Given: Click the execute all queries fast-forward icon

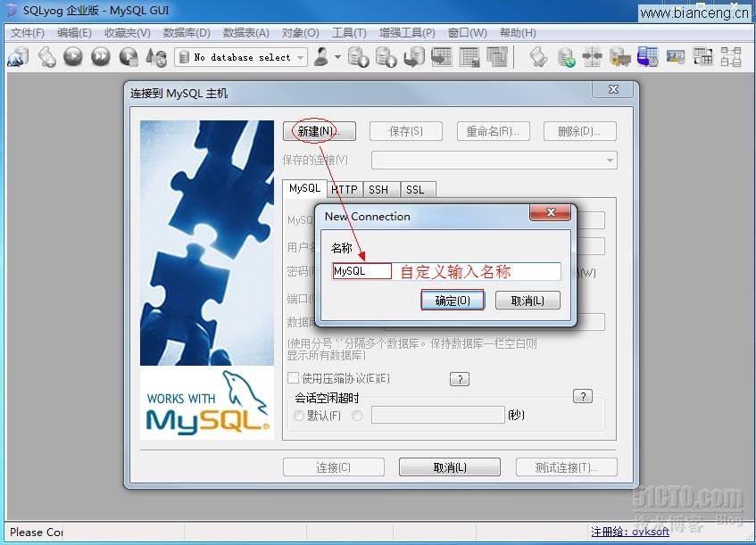Looking at the screenshot, I should (101, 57).
